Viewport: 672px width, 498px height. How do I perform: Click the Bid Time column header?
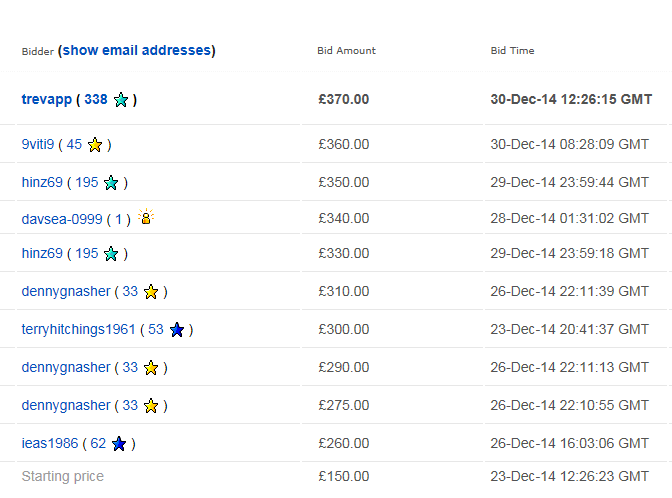coord(512,50)
